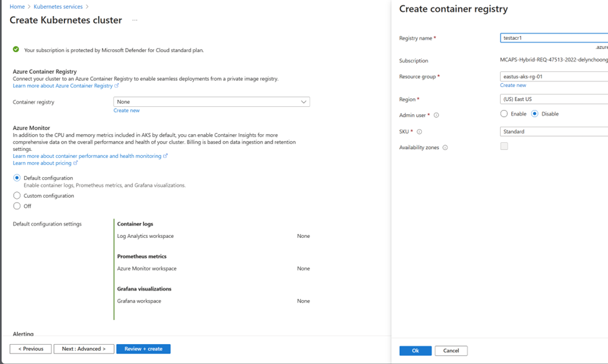Click the Review + create button

pos(143,349)
